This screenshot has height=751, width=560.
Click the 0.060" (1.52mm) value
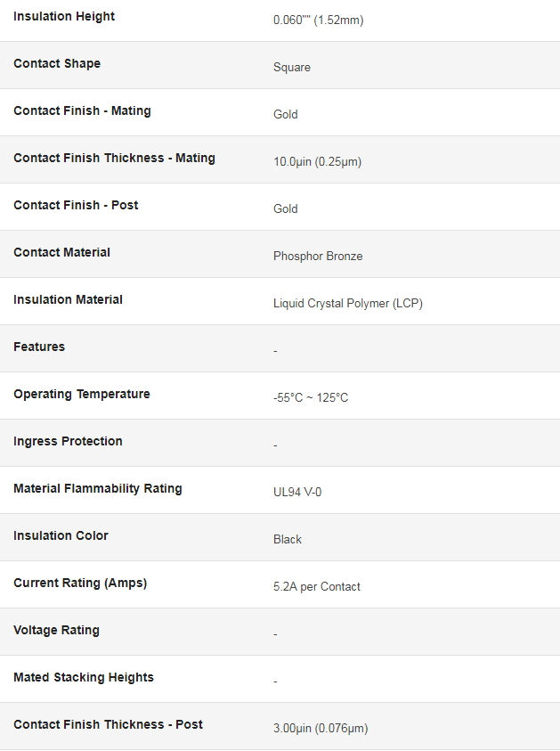tap(319, 20)
